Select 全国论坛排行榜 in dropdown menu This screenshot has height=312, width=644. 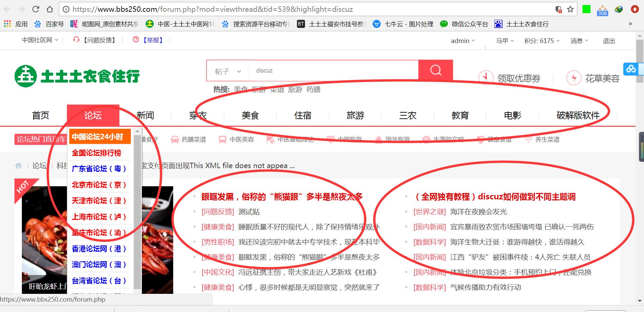(100, 153)
